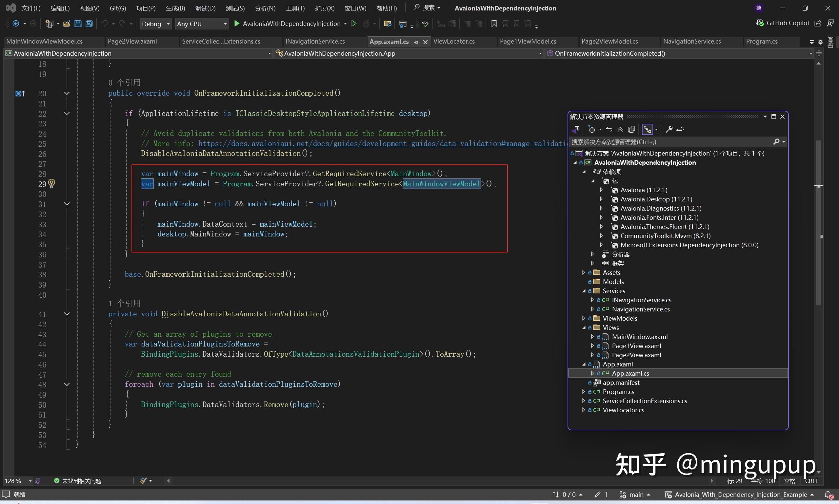Click the lightbulb quick actions icon
839x504 pixels.
coord(52,184)
